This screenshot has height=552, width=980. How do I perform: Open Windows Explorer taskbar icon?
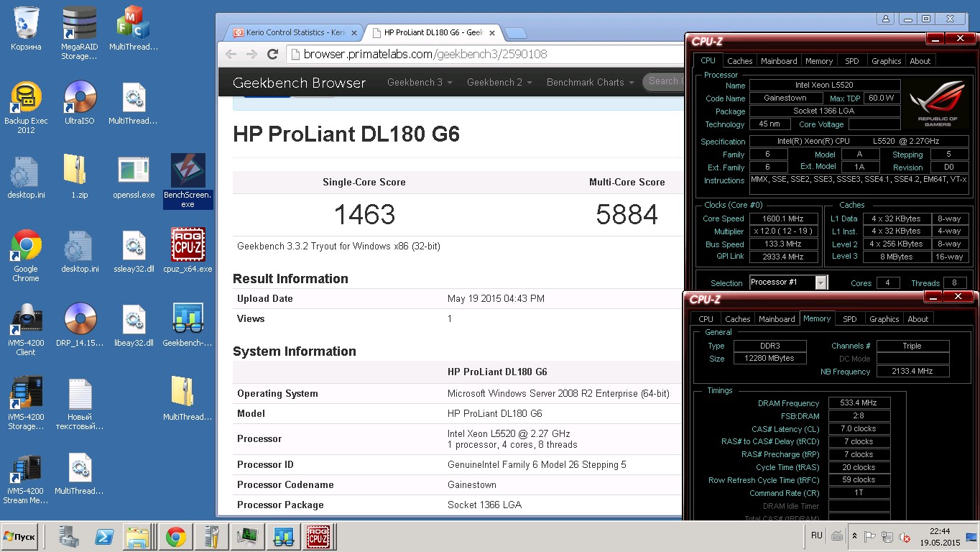click(x=138, y=537)
